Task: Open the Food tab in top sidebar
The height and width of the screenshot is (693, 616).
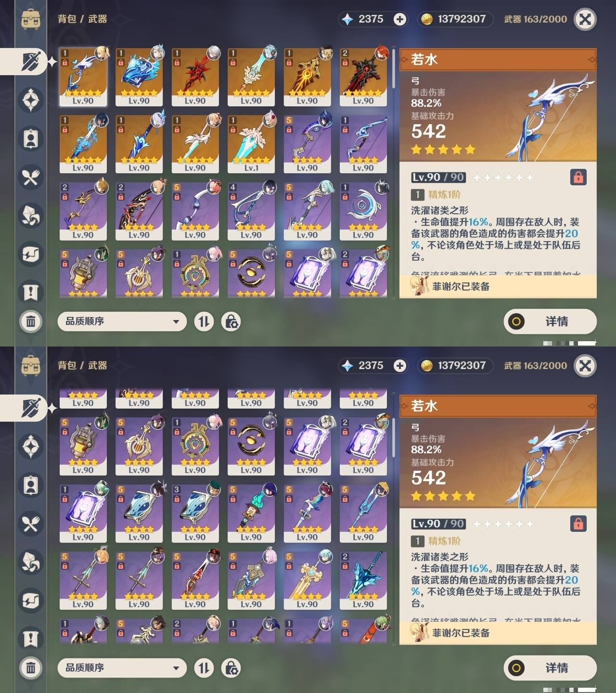Action: pyautogui.click(x=31, y=177)
